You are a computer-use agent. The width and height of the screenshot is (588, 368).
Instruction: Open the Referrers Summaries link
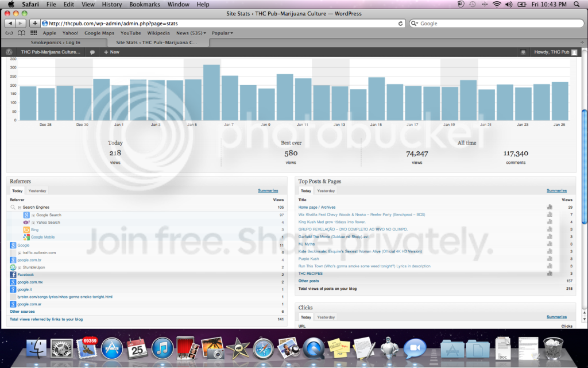[x=268, y=190]
